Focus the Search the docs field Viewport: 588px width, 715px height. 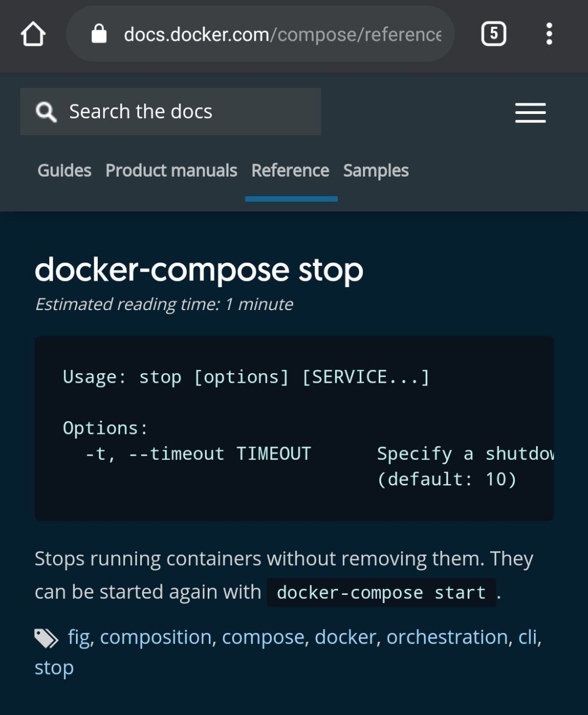pyautogui.click(x=170, y=111)
